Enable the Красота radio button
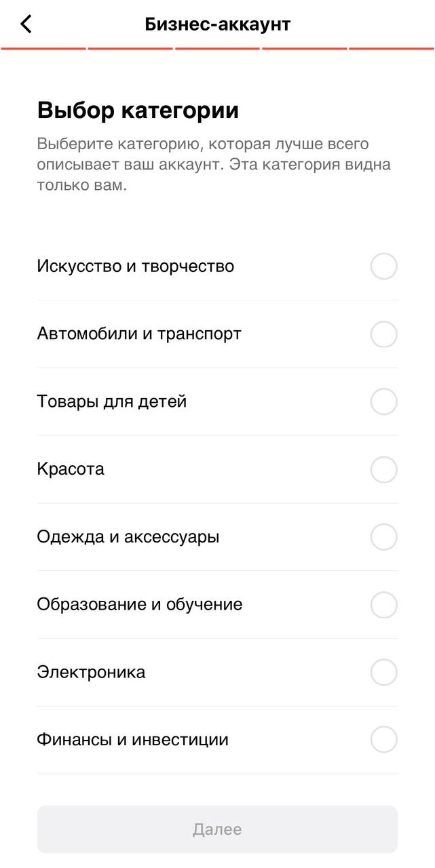435x868 pixels. pos(383,469)
